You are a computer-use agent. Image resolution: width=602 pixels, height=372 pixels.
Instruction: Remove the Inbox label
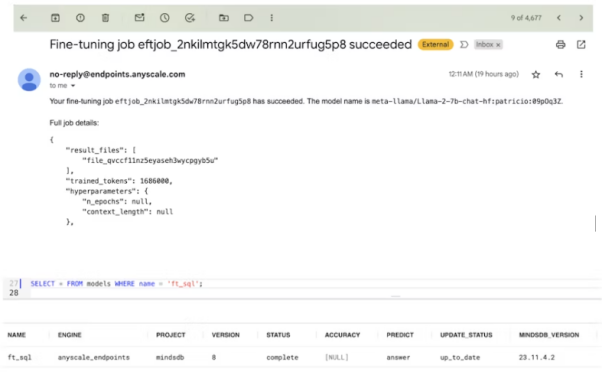click(x=498, y=45)
